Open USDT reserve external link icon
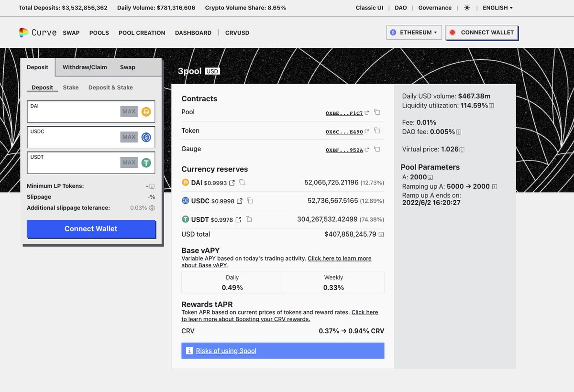574x392 pixels. [238, 220]
